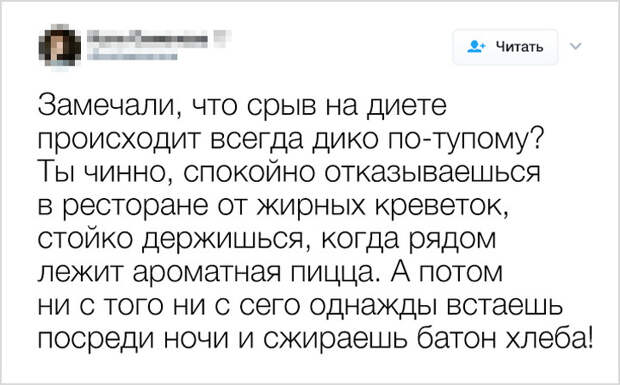The height and width of the screenshot is (385, 620).
Task: Open the blurred display name link
Action: 147,39
